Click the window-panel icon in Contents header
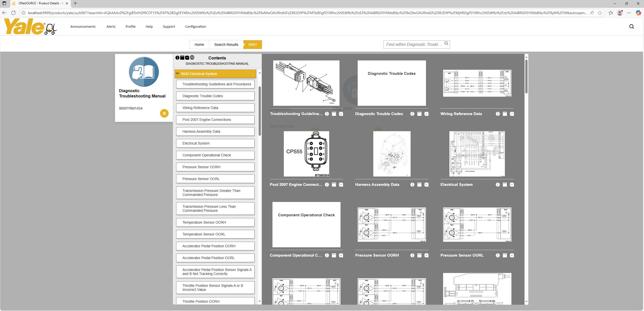 pos(182,58)
